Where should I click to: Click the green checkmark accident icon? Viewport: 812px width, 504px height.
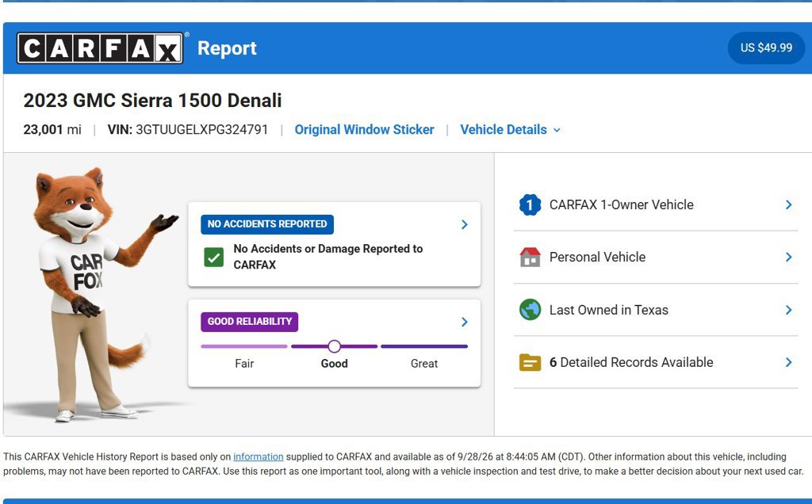coord(214,258)
